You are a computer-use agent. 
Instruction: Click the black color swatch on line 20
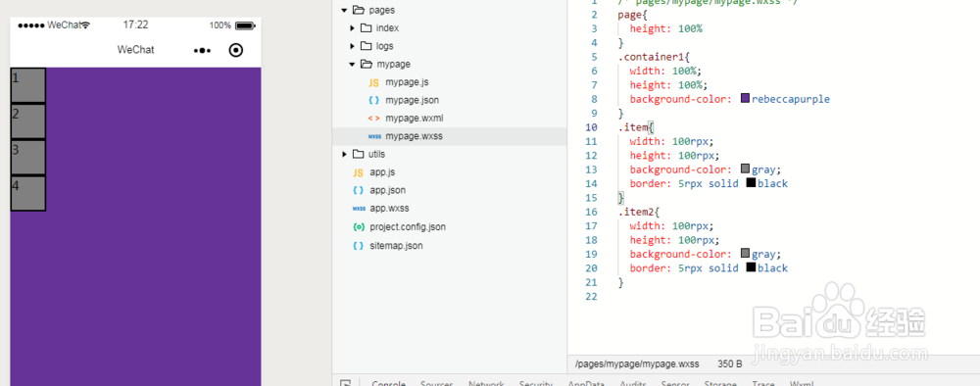point(751,267)
